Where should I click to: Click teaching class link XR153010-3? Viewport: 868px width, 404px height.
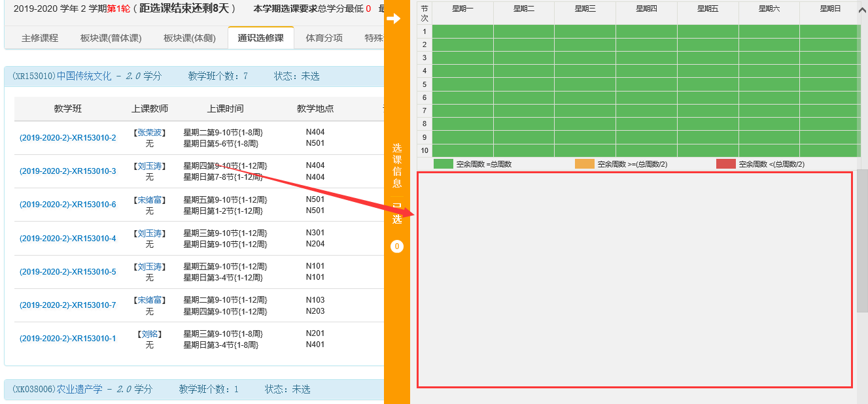pos(67,171)
